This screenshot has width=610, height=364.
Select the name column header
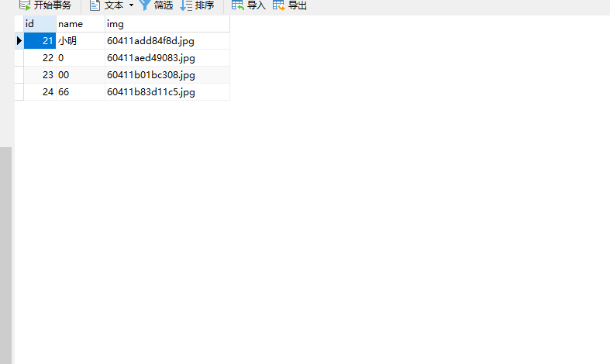pos(80,24)
